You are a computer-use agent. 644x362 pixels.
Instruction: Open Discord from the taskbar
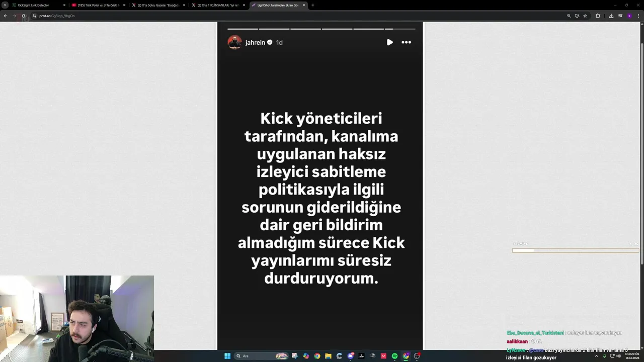pyautogui.click(x=350, y=356)
